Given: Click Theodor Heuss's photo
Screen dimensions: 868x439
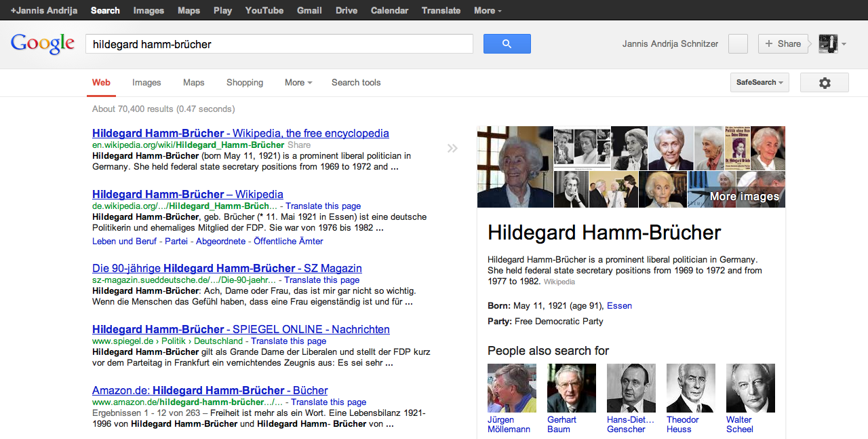Looking at the screenshot, I should (x=691, y=388).
